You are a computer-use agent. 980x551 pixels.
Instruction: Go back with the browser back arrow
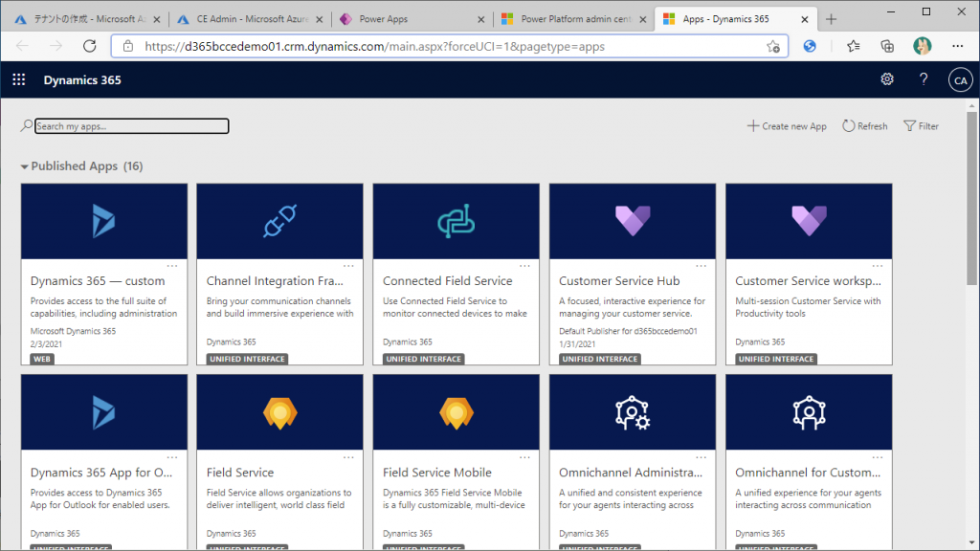point(23,46)
